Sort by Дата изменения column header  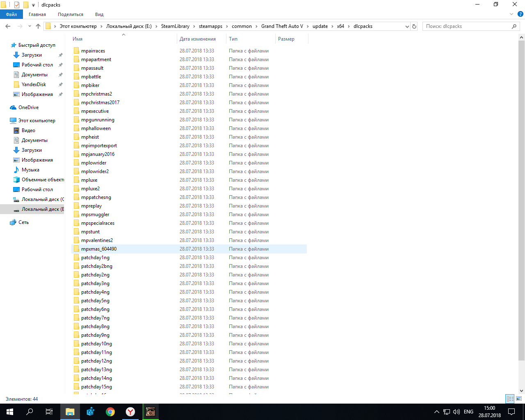pyautogui.click(x=198, y=39)
